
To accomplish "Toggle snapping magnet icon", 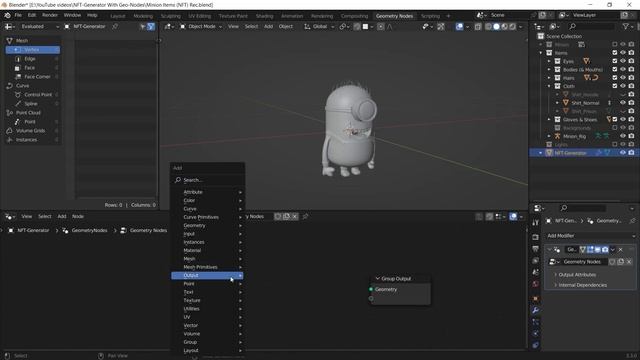I will tap(357, 27).
